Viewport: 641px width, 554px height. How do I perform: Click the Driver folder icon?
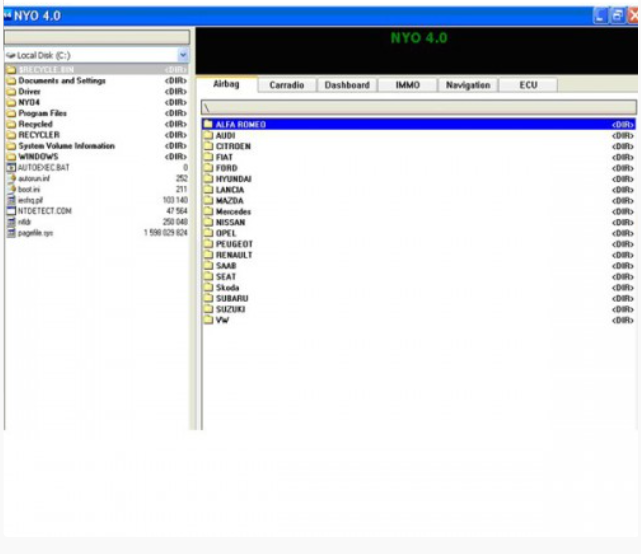coord(11,91)
